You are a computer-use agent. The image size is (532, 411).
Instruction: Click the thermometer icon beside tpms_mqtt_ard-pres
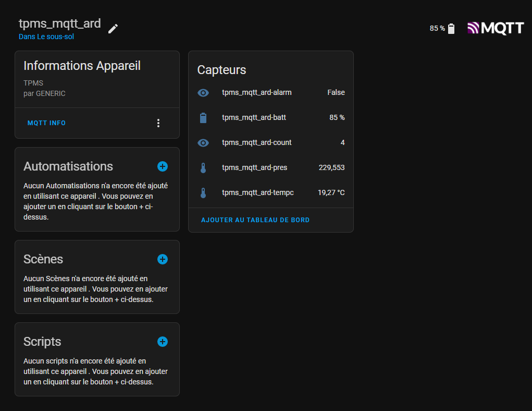click(203, 168)
